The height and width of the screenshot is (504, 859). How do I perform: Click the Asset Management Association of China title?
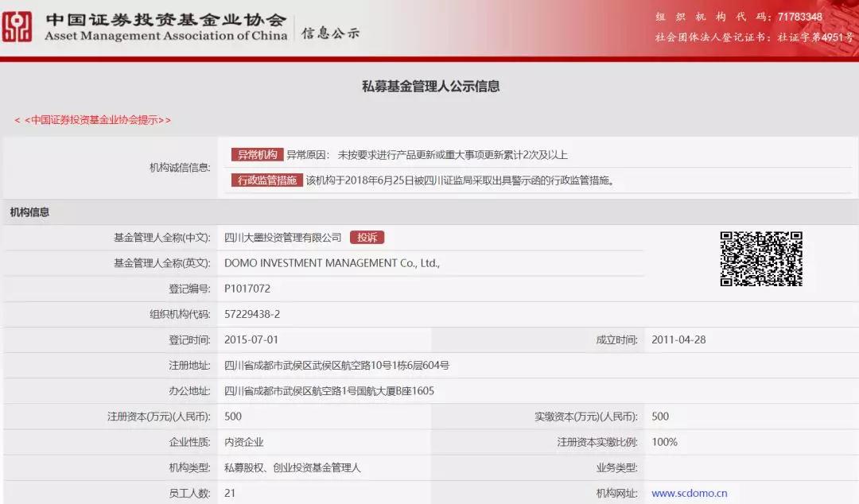166,36
